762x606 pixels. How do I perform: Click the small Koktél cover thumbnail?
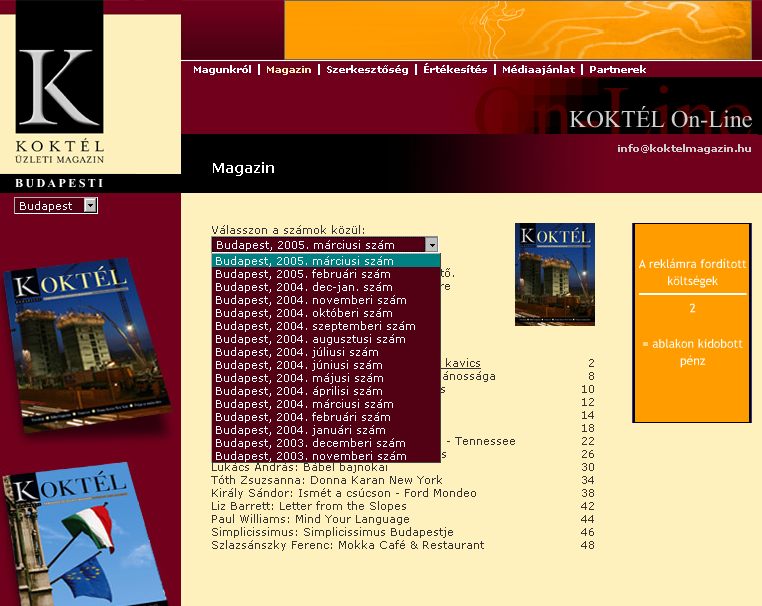555,275
